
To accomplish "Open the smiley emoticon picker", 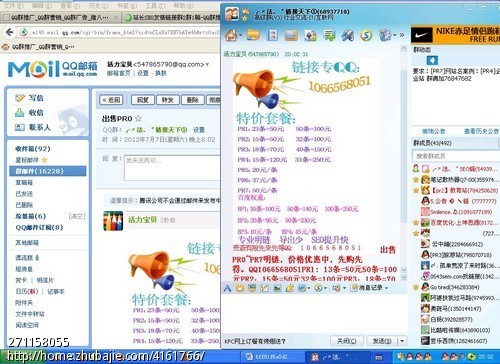I will click(x=239, y=288).
